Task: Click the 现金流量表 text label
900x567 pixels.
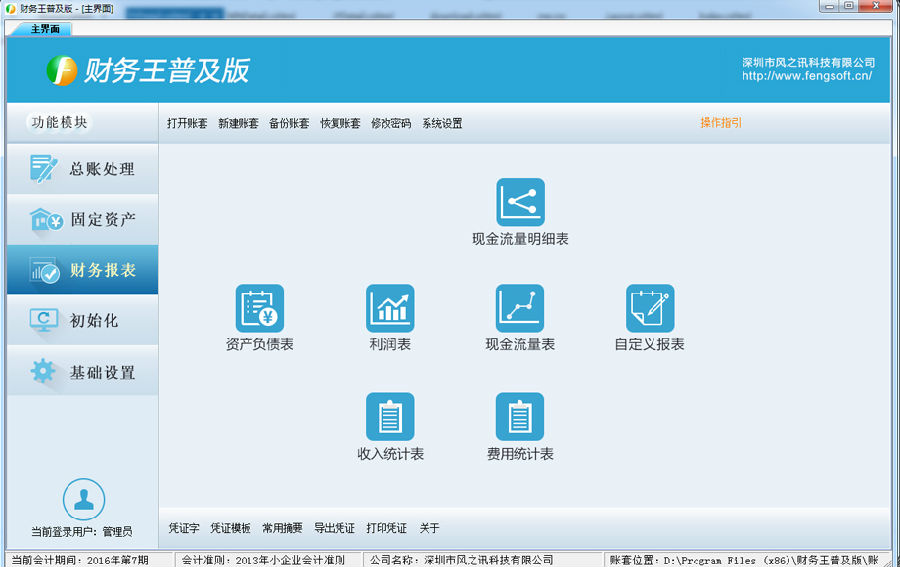Action: click(x=520, y=344)
